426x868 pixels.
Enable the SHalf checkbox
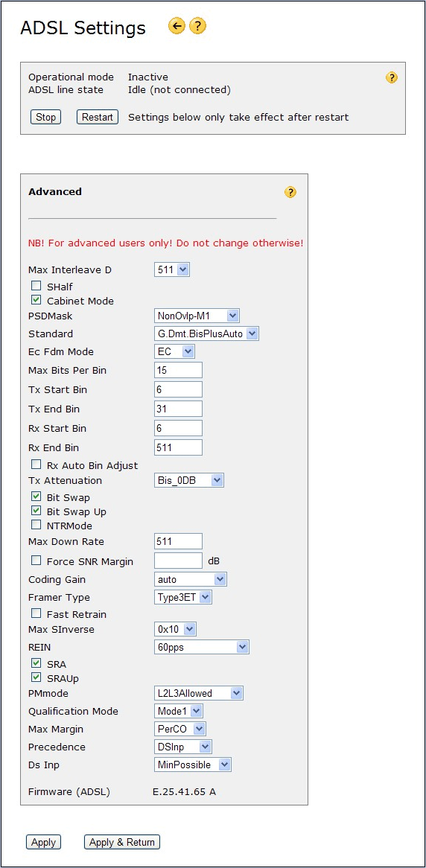click(36, 286)
